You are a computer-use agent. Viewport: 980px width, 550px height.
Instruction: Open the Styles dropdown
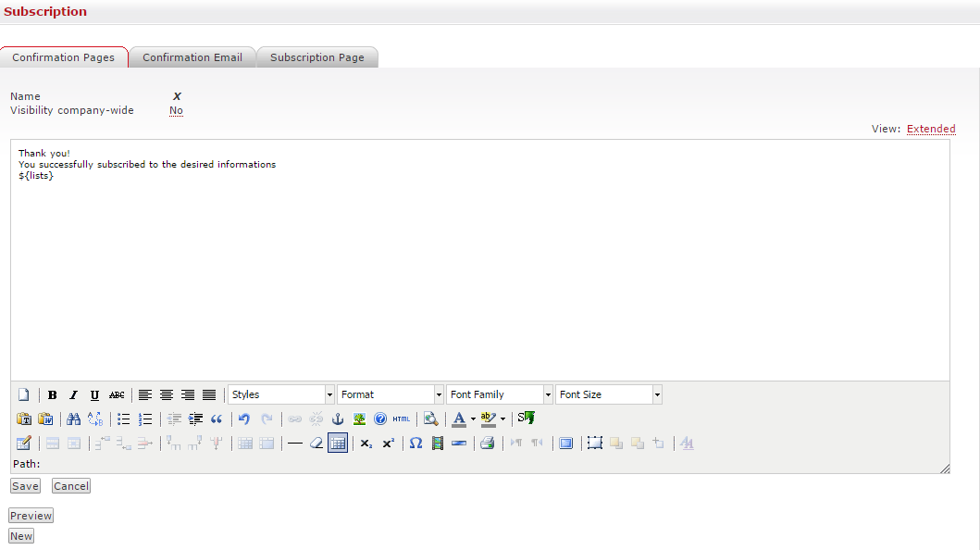[x=281, y=394]
